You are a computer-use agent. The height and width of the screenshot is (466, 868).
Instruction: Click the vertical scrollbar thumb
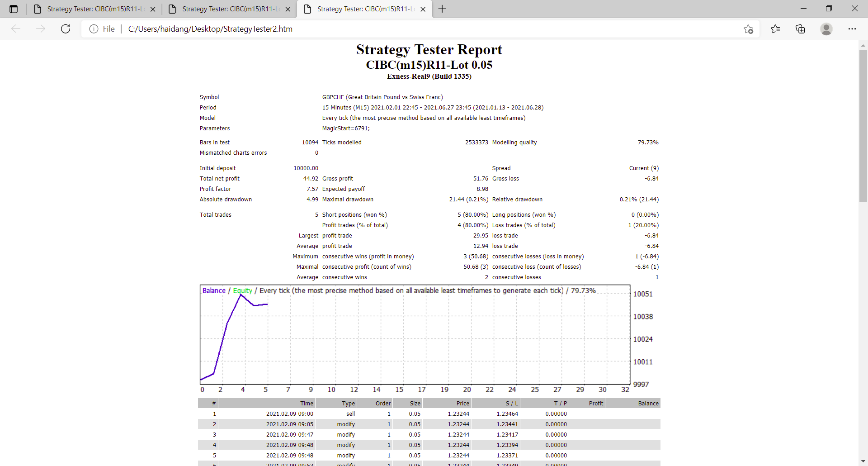(x=863, y=126)
